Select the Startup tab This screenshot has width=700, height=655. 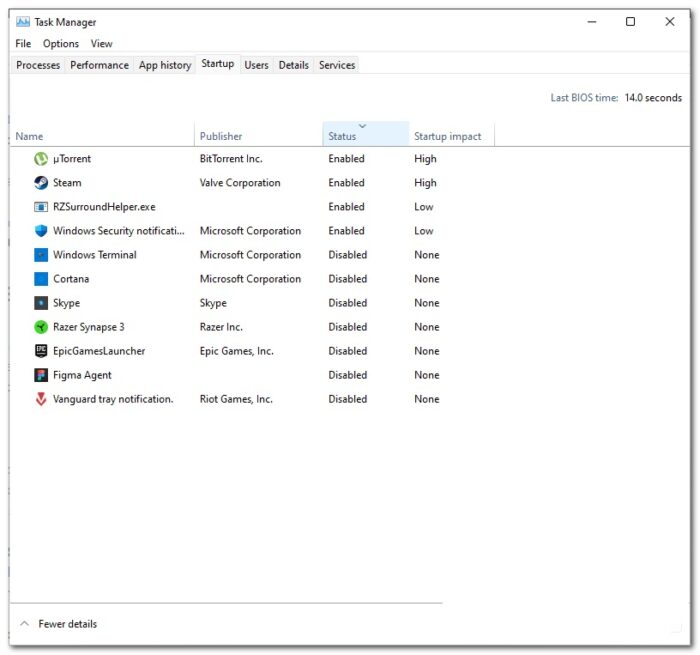point(218,64)
